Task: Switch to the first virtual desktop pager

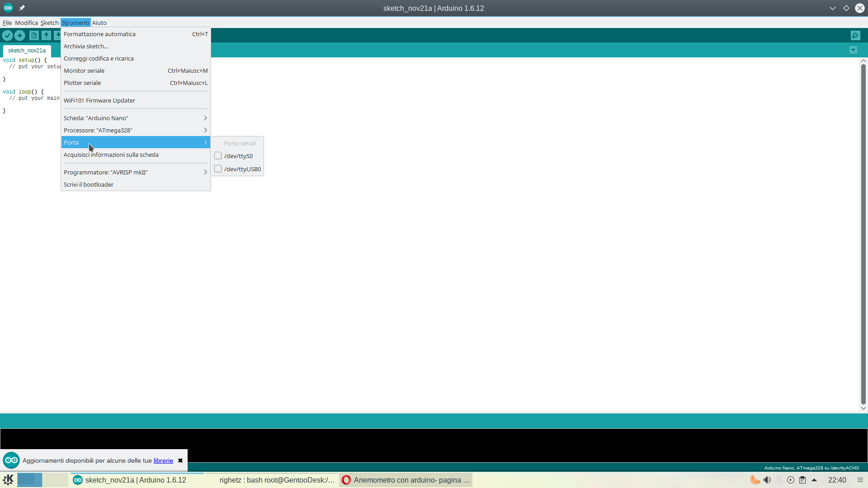Action: 30,480
